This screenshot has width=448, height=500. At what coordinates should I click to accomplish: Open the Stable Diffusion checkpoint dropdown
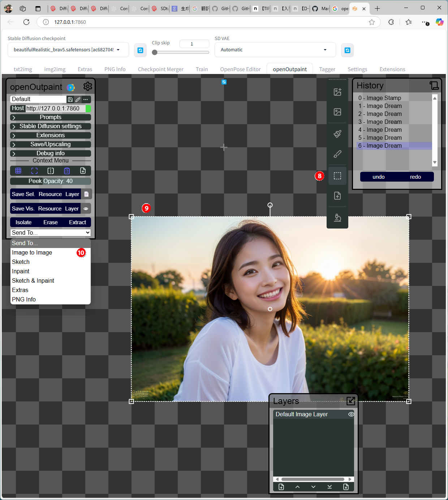click(x=68, y=50)
